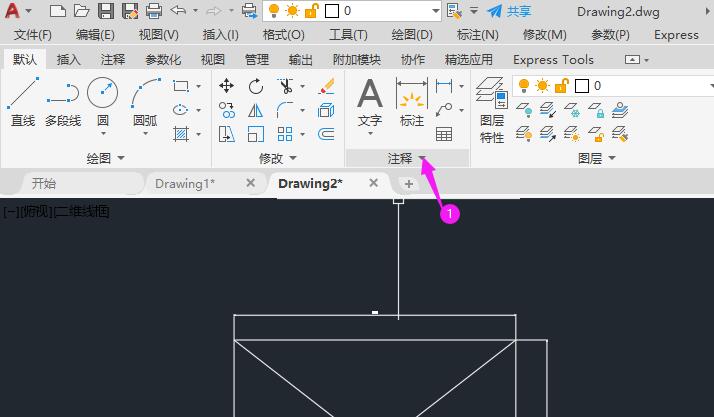Click the layer Lock icon in 图层 panel
714x417 pixels.
pos(596,110)
